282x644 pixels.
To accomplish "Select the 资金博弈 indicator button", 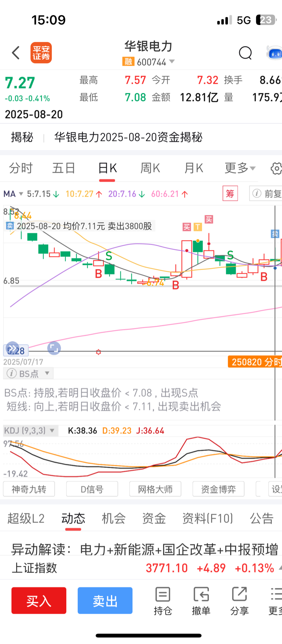I will (218, 489).
